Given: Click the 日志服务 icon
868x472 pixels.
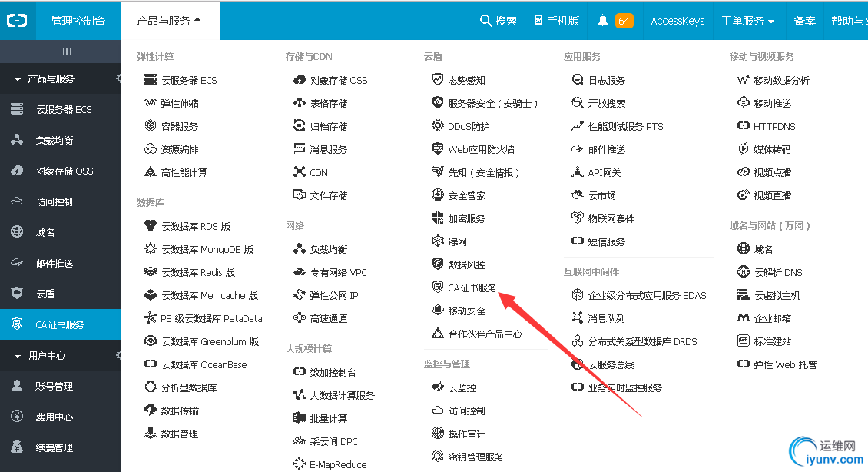Looking at the screenshot, I should (x=578, y=80).
